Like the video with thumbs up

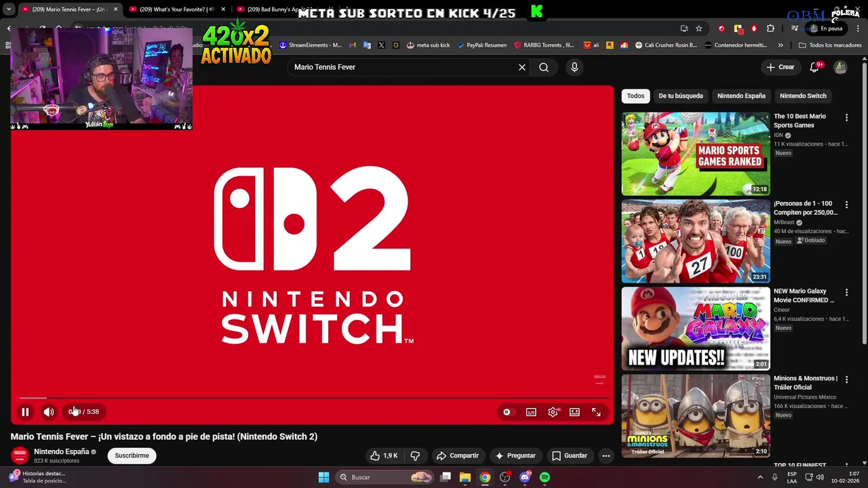[x=384, y=455]
